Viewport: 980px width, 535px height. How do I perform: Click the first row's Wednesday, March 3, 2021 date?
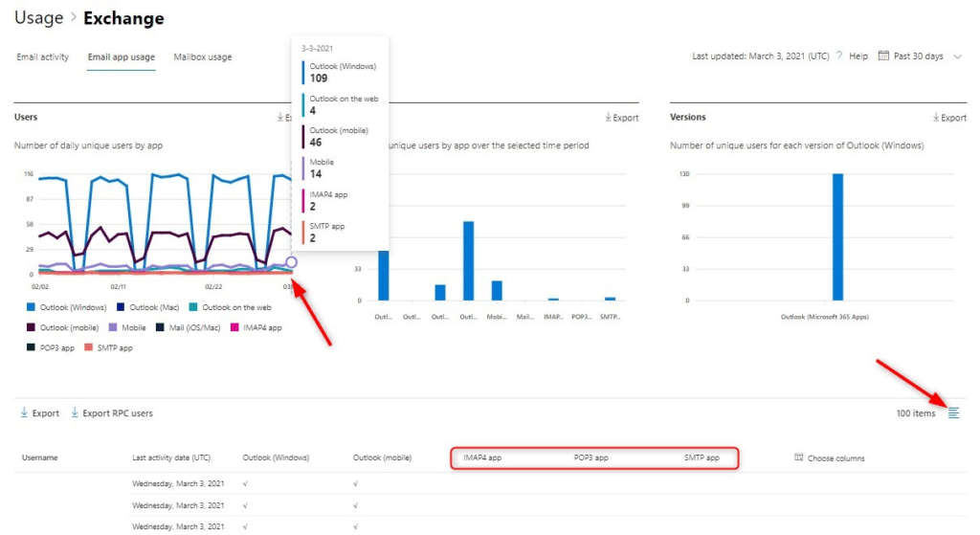pos(178,483)
